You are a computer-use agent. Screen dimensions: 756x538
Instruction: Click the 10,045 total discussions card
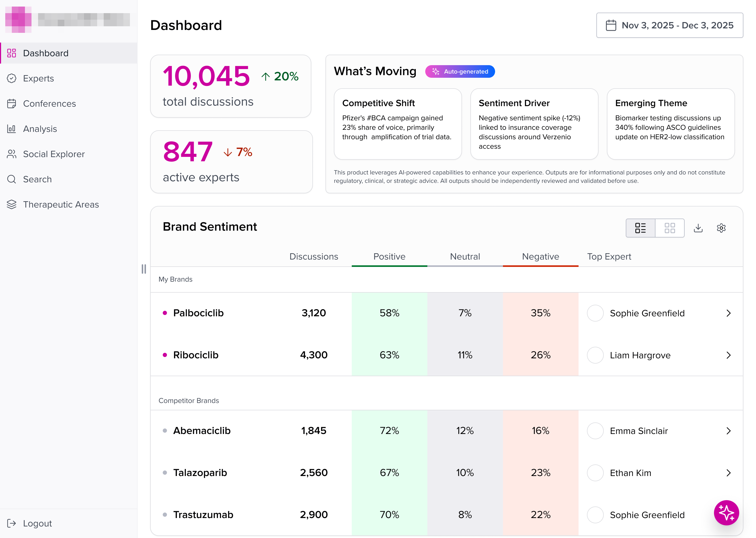click(x=231, y=86)
